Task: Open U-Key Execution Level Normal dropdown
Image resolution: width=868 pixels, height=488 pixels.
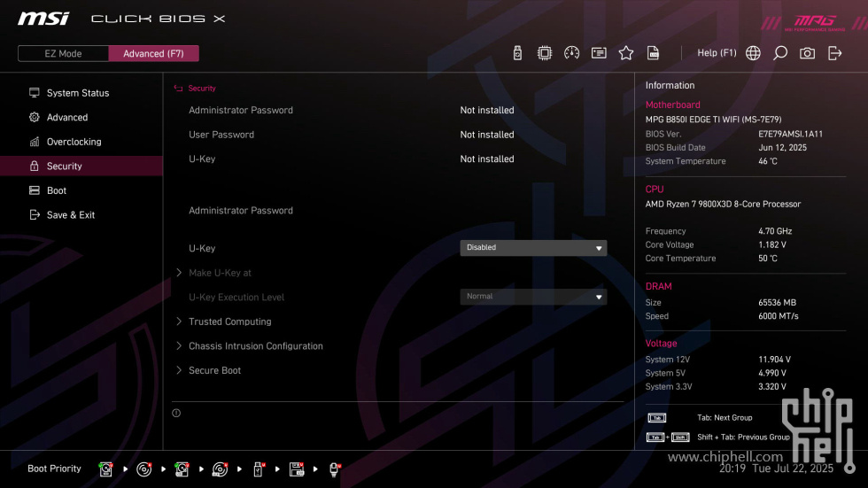Action: pyautogui.click(x=533, y=297)
